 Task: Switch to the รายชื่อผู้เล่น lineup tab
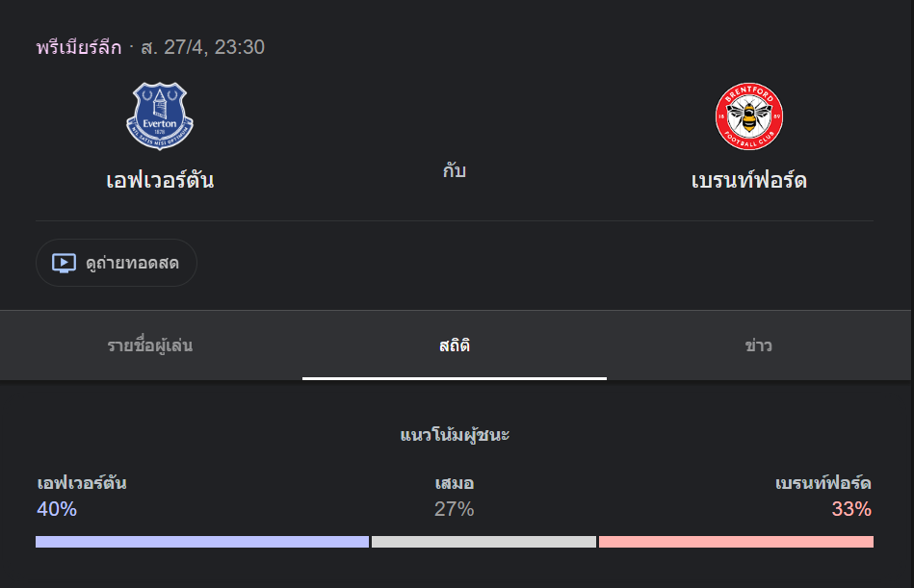pyautogui.click(x=150, y=345)
